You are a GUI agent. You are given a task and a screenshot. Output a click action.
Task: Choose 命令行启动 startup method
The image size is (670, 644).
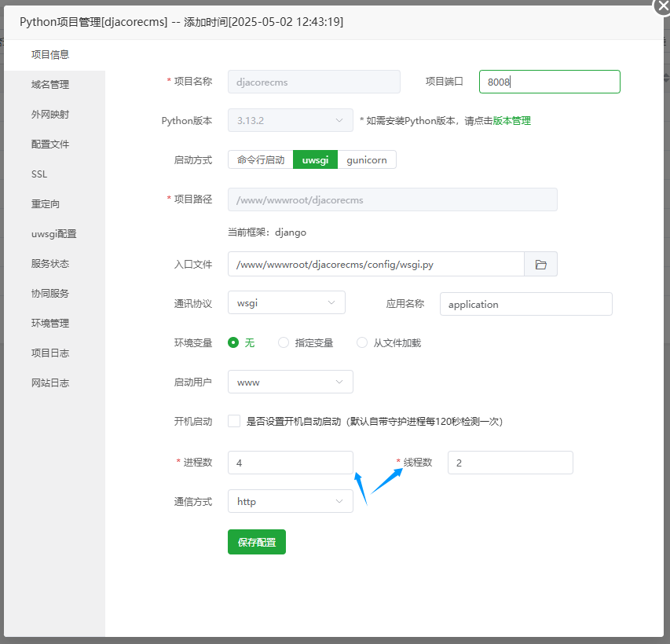click(x=260, y=159)
